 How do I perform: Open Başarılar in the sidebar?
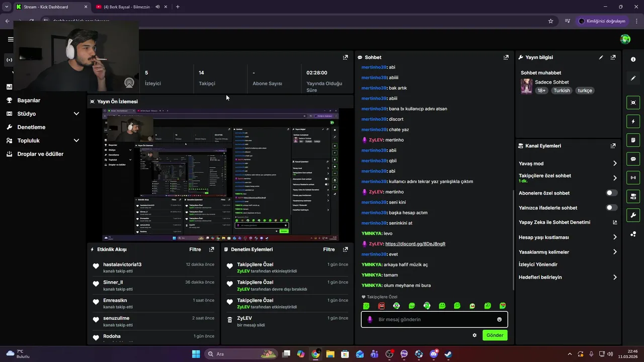click(x=29, y=100)
